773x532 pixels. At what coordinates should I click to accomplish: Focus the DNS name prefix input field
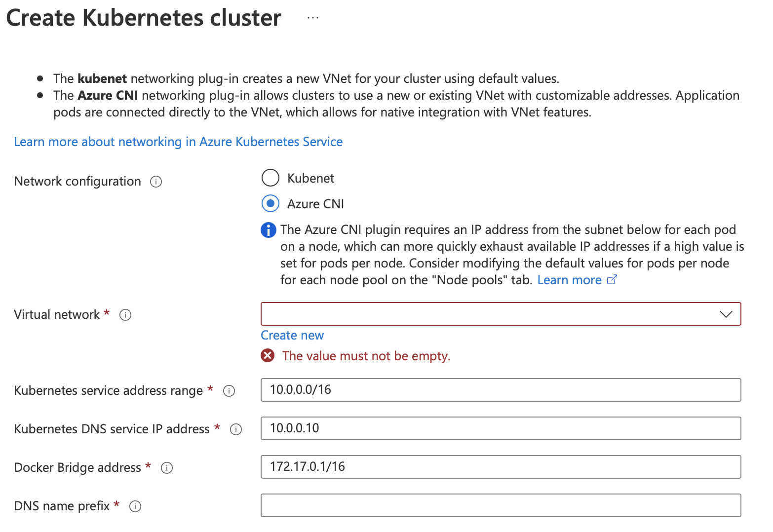(x=501, y=505)
